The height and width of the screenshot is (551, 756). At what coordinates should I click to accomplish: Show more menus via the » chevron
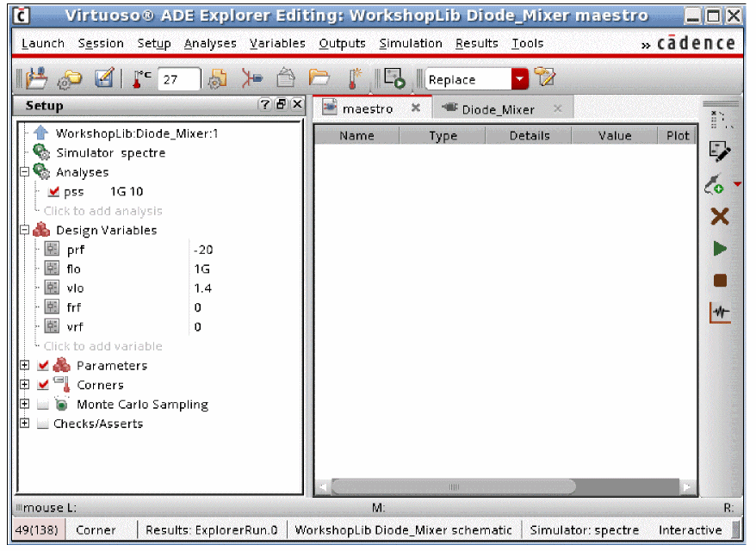tap(646, 46)
